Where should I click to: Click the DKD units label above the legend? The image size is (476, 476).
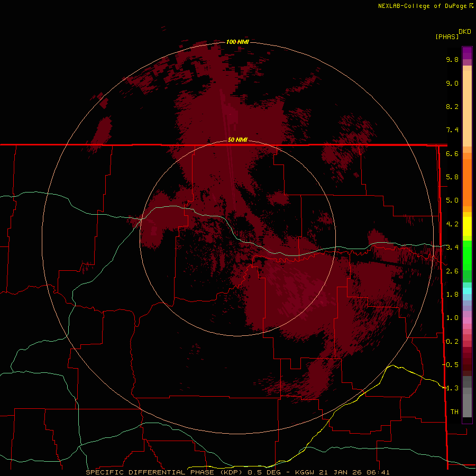click(x=465, y=32)
